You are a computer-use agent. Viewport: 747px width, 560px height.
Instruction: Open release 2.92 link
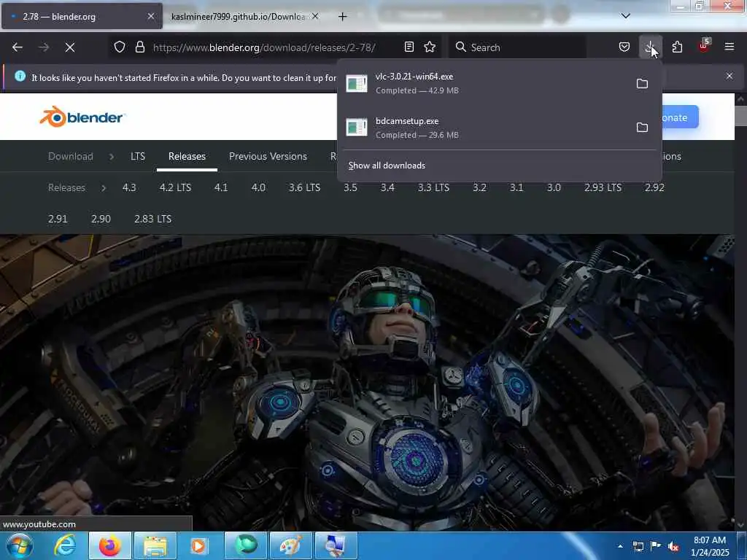[x=654, y=187]
